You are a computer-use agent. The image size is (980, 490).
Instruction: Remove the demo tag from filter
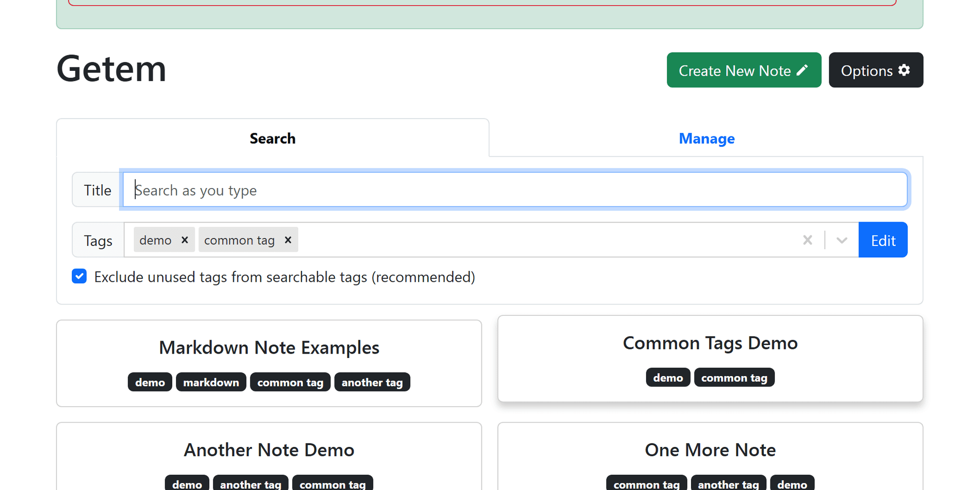pos(185,240)
